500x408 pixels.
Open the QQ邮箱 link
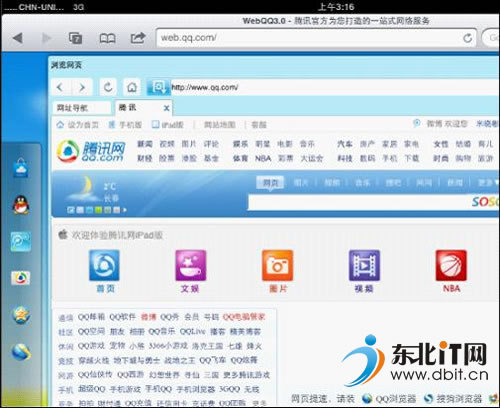(91, 317)
